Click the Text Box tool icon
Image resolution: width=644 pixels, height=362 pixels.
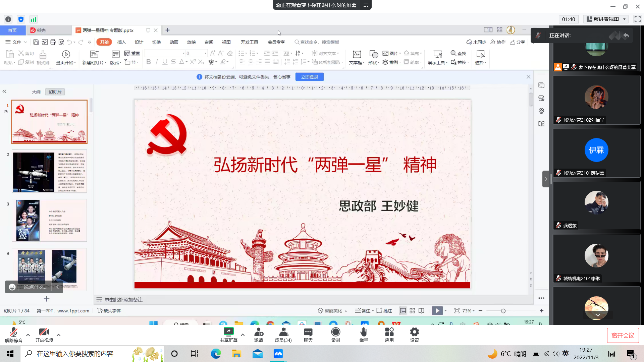357,57
